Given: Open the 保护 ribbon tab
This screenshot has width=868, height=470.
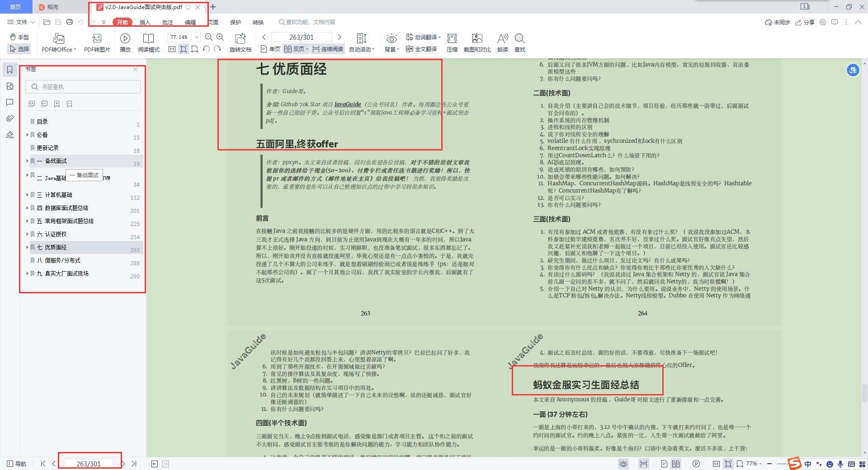Looking at the screenshot, I should point(236,22).
